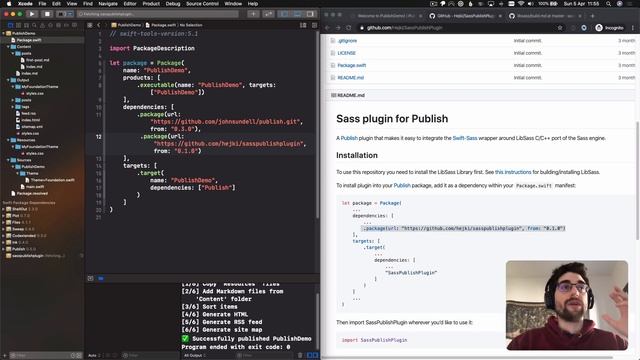Open the volume control in menu bar
This screenshot has height=360, width=640.
pos(531,4)
